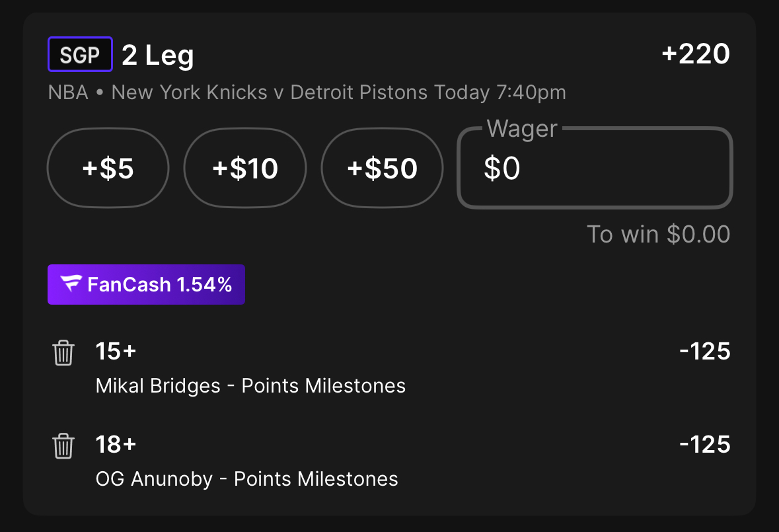The width and height of the screenshot is (779, 532).
Task: Select the +220 parlay odds
Action: click(x=695, y=54)
